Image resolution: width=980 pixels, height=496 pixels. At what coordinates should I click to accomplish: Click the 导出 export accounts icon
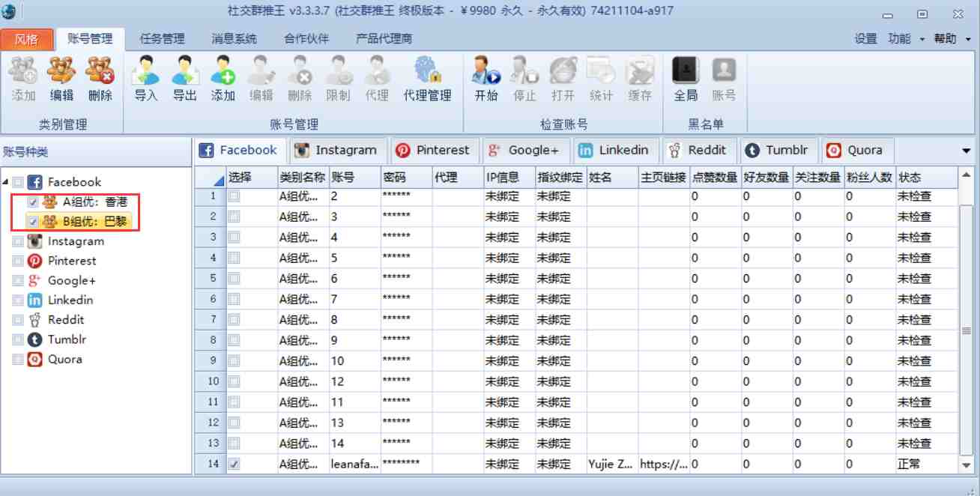pos(184,71)
